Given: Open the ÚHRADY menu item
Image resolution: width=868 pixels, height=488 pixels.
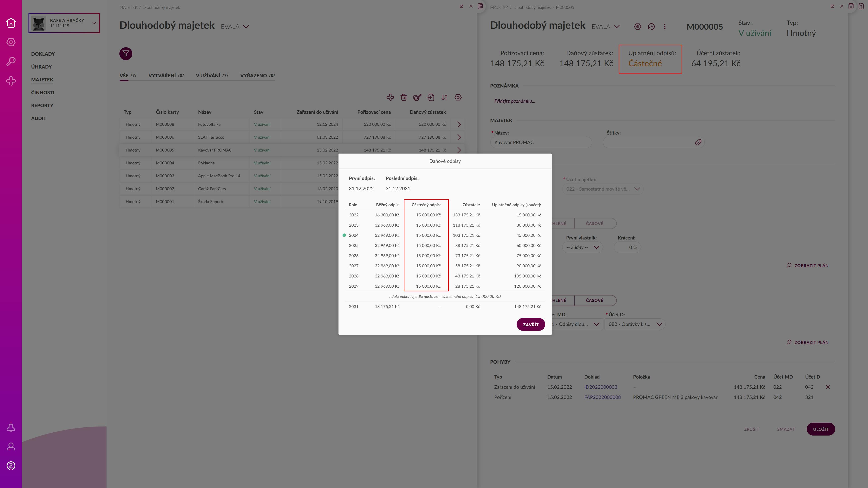Looking at the screenshot, I should pos(41,67).
